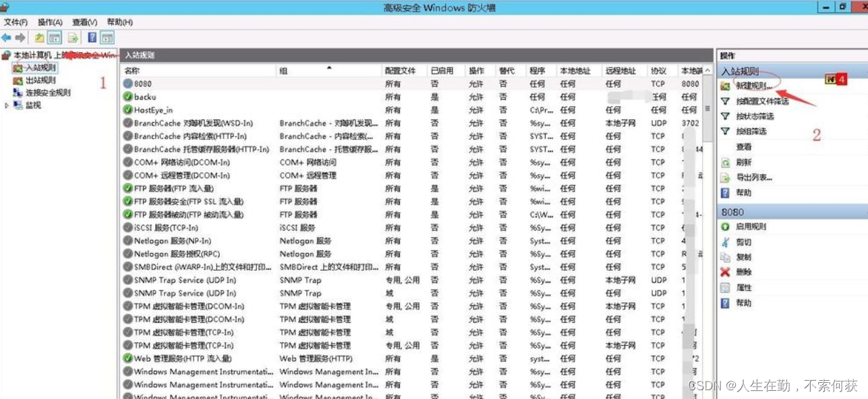Viewport: 868px width, 399px height.
Task: Sort by the 程序 column header
Action: pyautogui.click(x=542, y=70)
